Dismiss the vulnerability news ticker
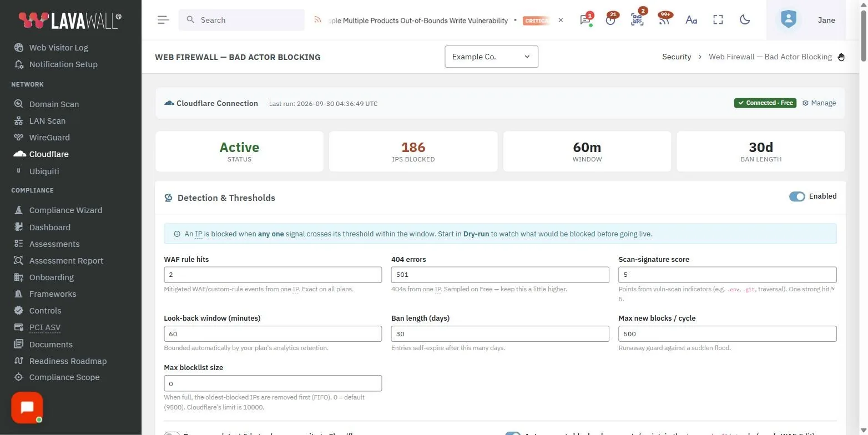 tap(561, 20)
